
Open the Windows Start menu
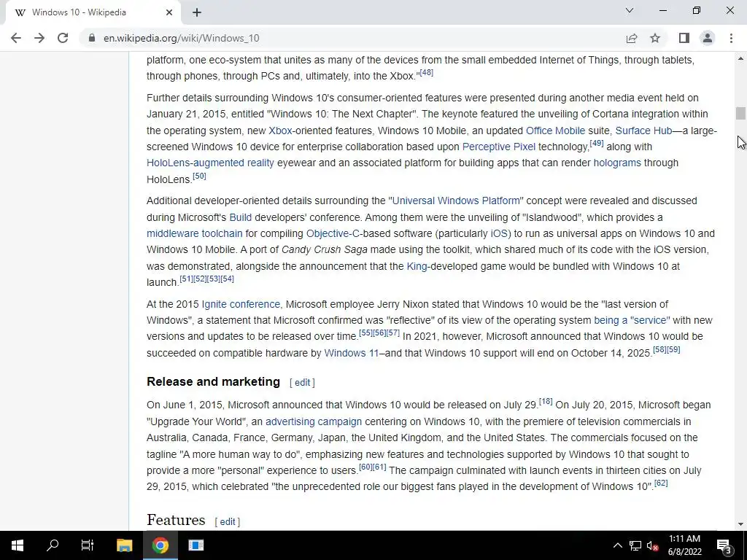(18, 545)
